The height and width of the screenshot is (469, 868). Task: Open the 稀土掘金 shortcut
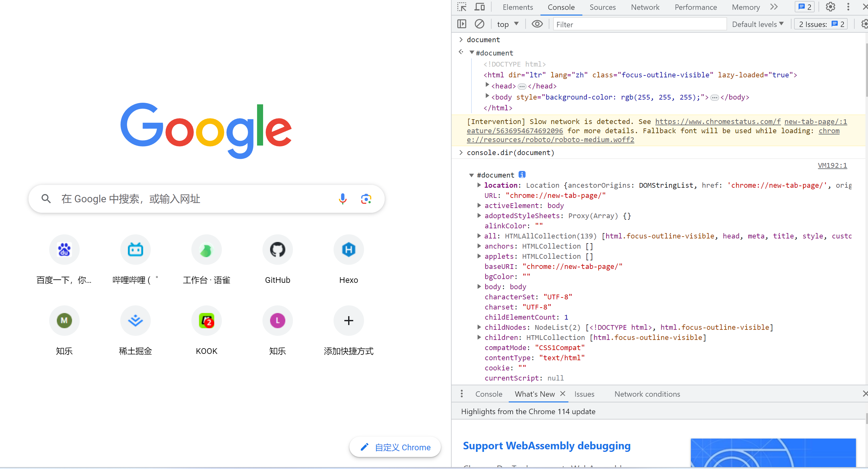135,331
